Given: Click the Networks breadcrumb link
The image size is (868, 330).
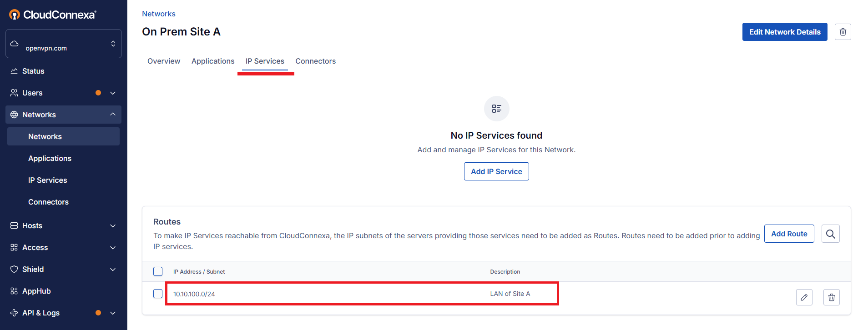Looking at the screenshot, I should 158,14.
